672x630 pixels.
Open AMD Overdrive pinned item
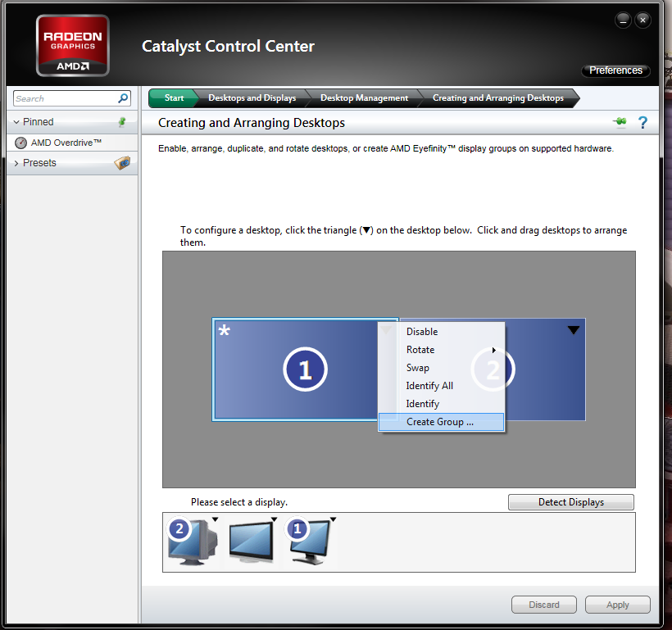(72, 143)
